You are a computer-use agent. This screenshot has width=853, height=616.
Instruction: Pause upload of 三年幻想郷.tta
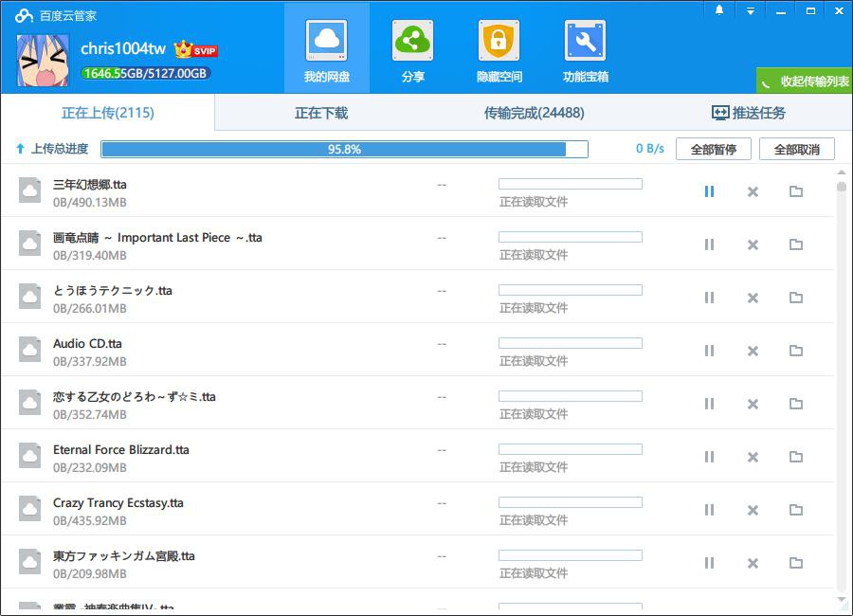click(x=709, y=191)
